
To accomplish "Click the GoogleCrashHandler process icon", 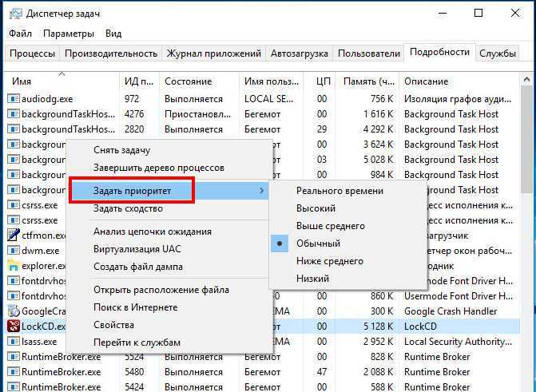I will pyautogui.click(x=13, y=311).
